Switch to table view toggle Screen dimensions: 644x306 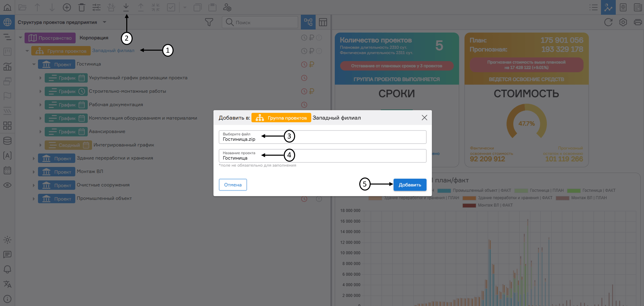click(323, 22)
